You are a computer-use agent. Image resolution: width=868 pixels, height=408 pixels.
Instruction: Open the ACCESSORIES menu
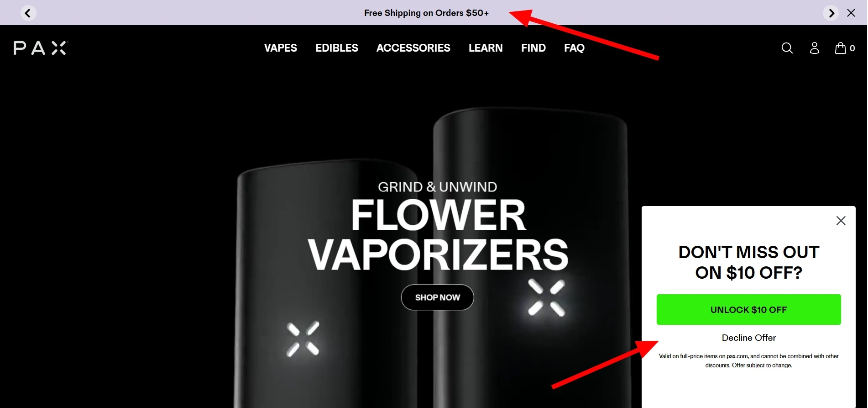click(x=413, y=48)
